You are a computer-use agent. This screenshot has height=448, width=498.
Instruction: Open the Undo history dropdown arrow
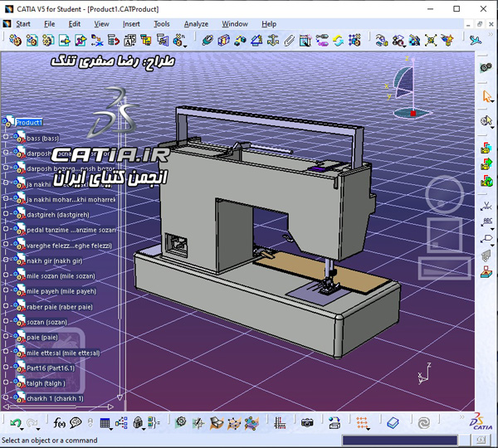pos(22,429)
